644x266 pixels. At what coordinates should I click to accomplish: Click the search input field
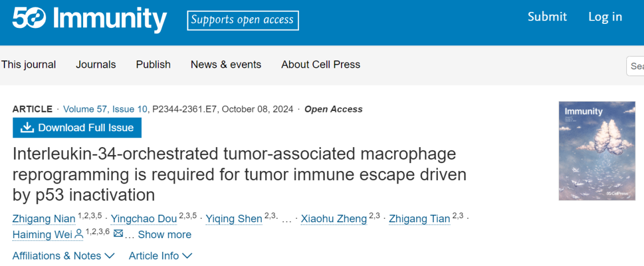(637, 66)
